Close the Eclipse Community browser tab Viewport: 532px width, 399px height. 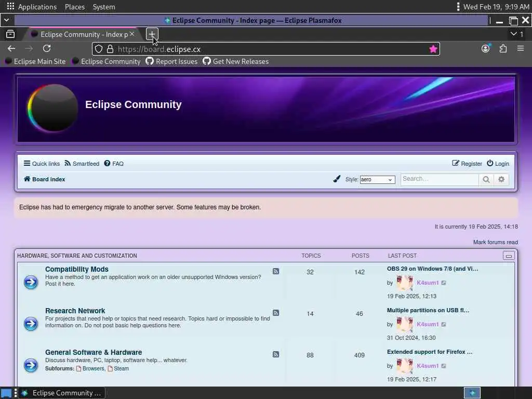pyautogui.click(x=132, y=34)
